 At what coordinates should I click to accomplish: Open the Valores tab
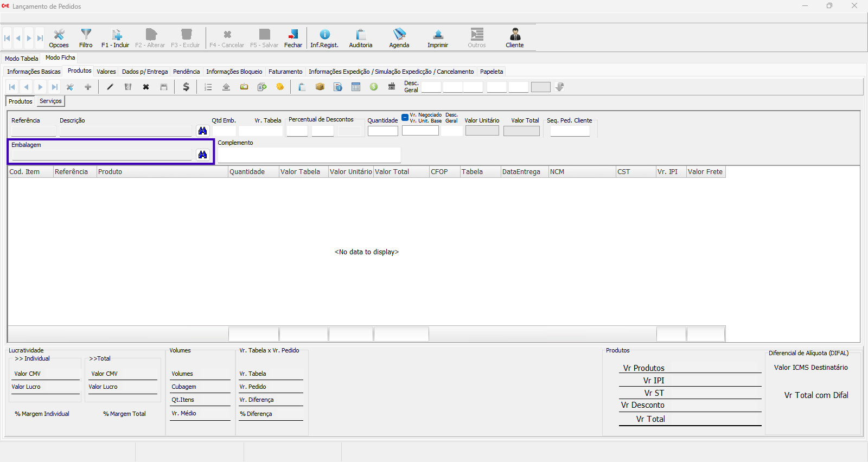pos(106,72)
